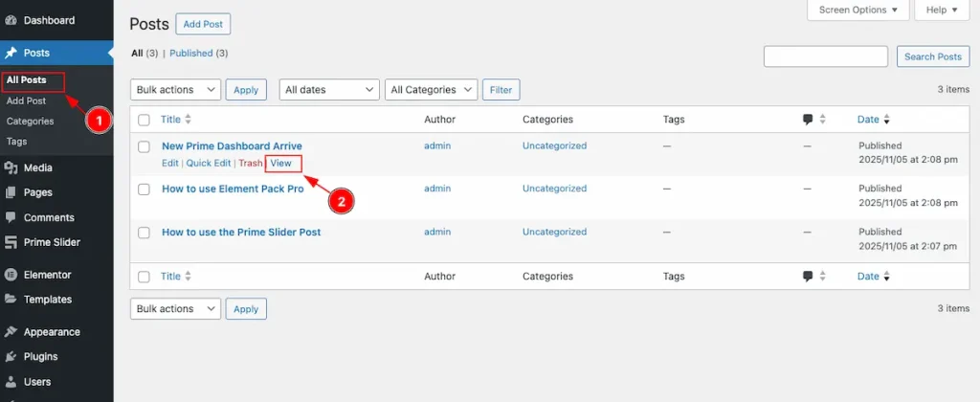The height and width of the screenshot is (402, 980).
Task: Expand the All dates dropdown
Action: 329,90
